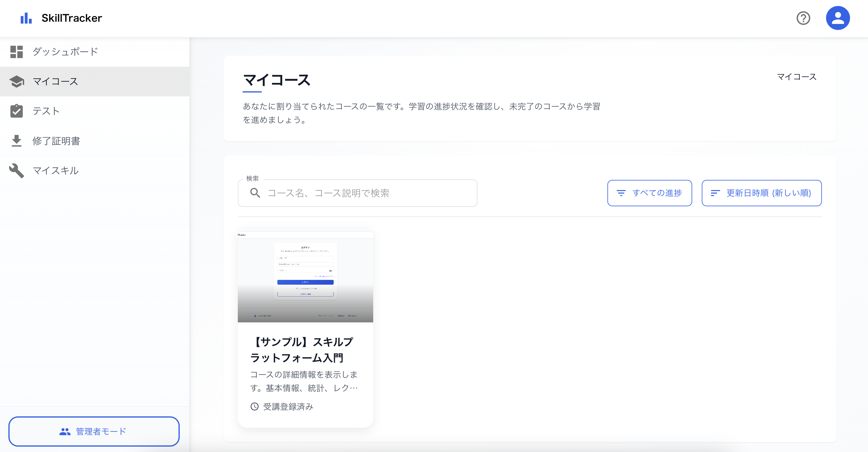Select the マイコース graduation cap icon
This screenshot has height=452, width=868.
pyautogui.click(x=17, y=81)
